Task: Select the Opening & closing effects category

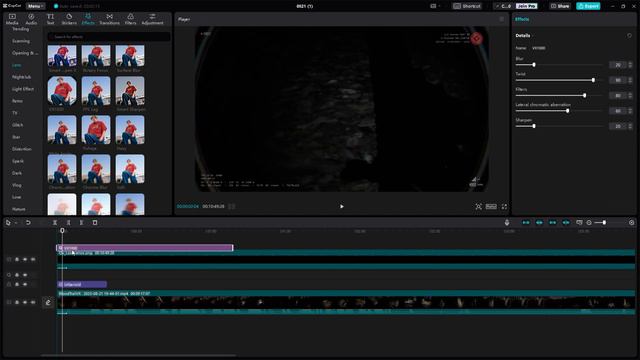Action: coord(25,53)
